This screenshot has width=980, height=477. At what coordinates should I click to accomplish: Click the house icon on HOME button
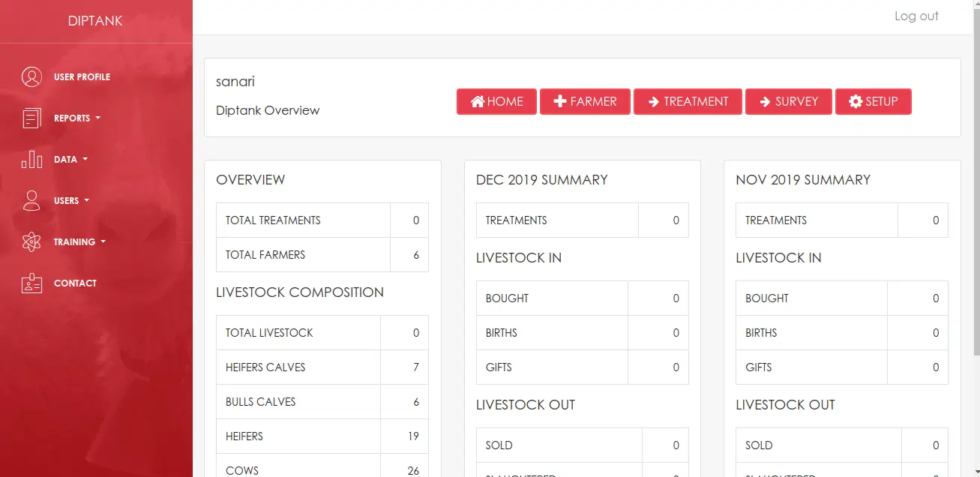478,101
